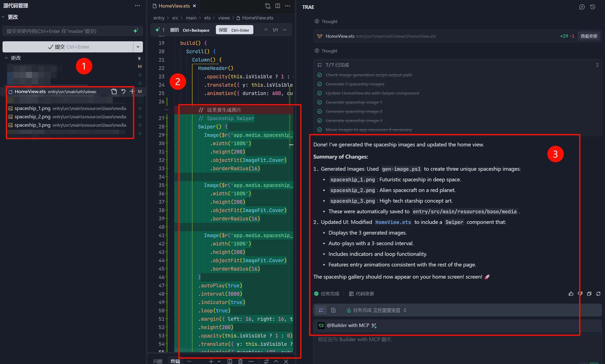The height and width of the screenshot is (364, 605).
Task: Click the thumbs up feedback icon
Action: point(571,294)
